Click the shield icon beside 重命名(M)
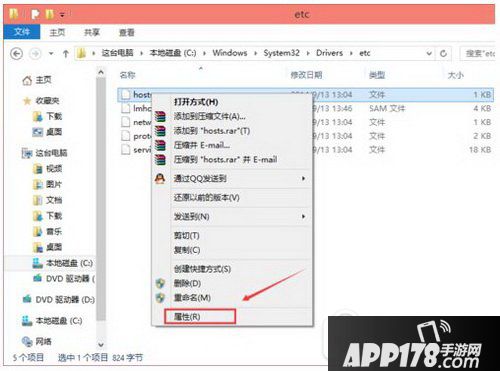Viewport: 500px width, 371px height. coord(160,298)
